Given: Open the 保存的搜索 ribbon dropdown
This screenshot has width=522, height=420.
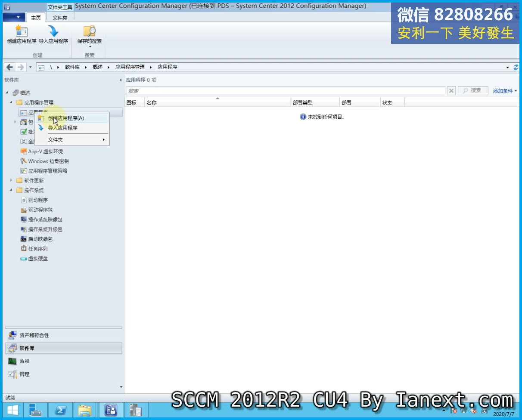Looking at the screenshot, I should click(90, 36).
